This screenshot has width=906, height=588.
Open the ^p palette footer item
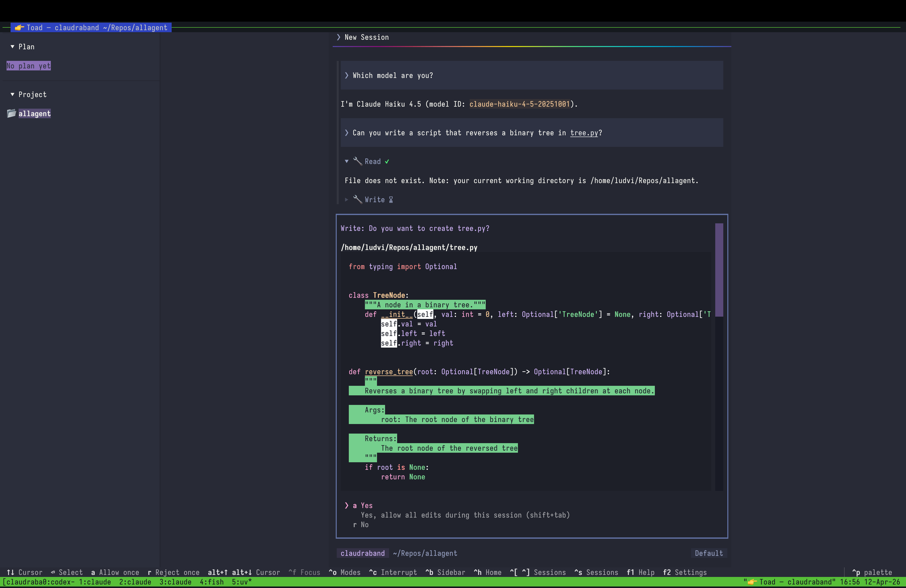pos(872,572)
